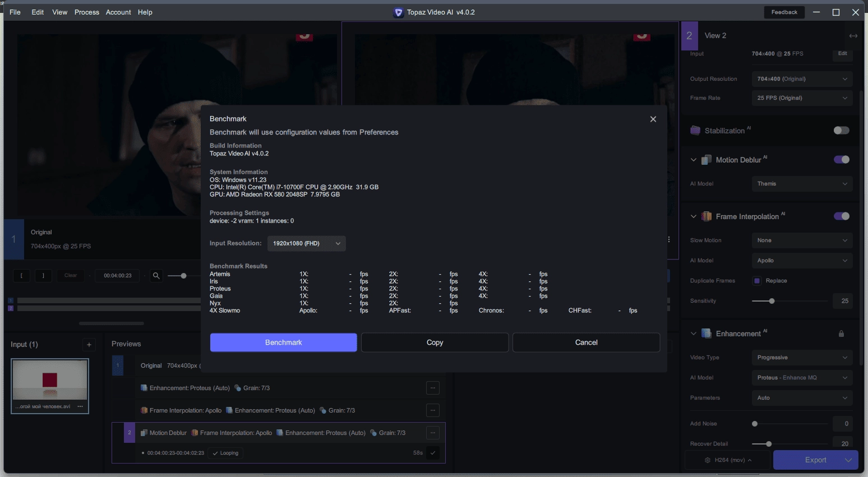
Task: Open the H264 (mov) output settings
Action: 728,460
